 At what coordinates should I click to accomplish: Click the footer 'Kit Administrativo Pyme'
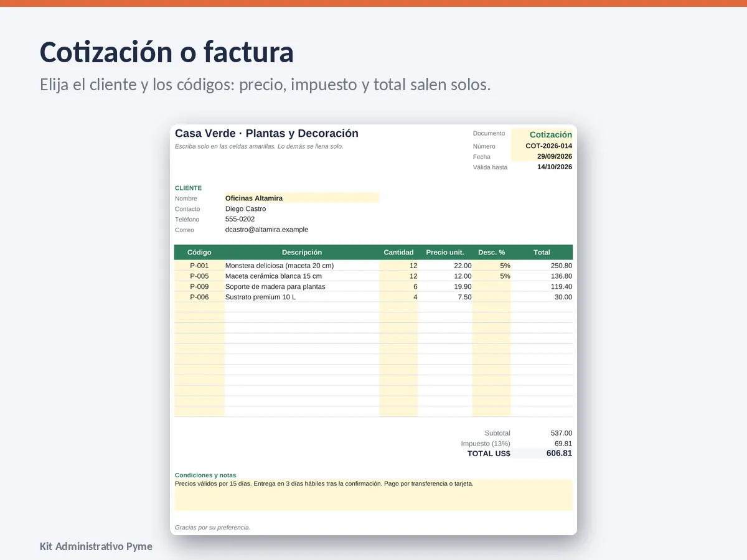tap(96, 546)
